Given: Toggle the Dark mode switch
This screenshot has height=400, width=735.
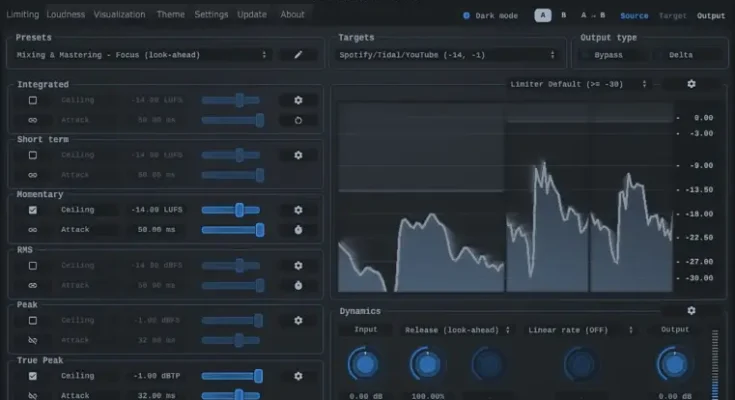Looking at the screenshot, I should click(466, 16).
